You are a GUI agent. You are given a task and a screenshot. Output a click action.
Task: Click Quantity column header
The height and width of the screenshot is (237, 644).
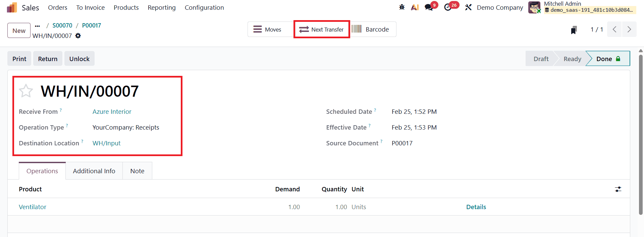click(x=334, y=189)
